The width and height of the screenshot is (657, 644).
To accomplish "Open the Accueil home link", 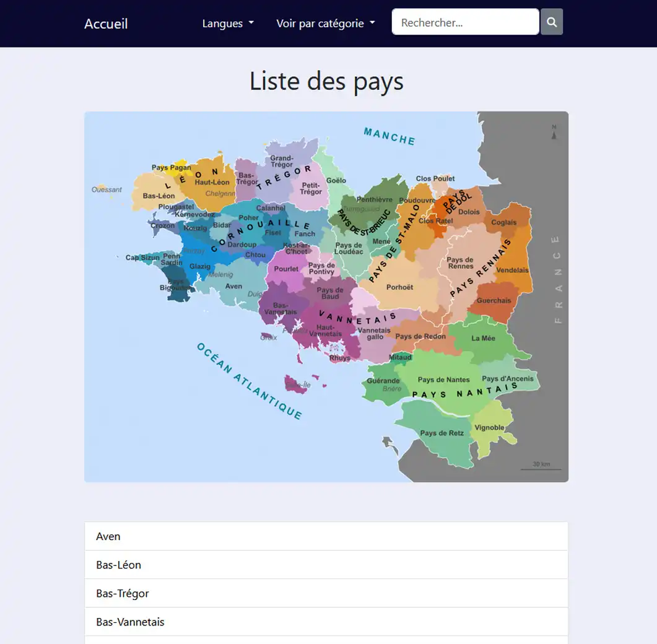I will click(x=106, y=24).
